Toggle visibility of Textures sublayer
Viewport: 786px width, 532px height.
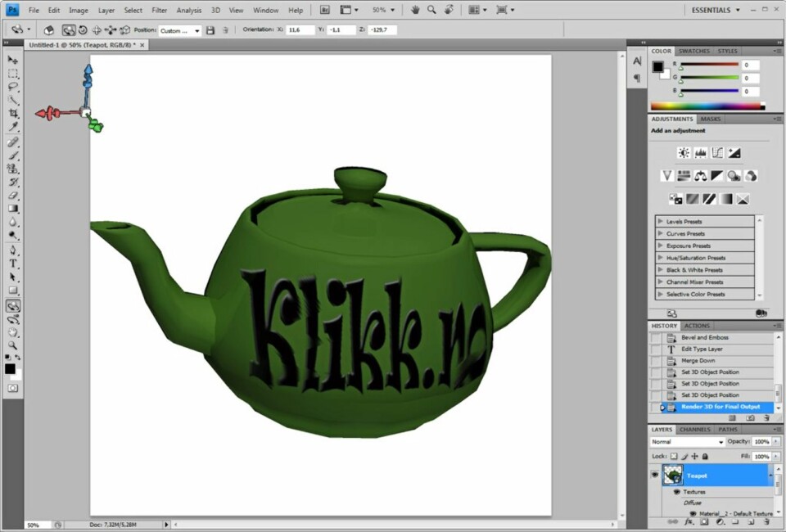click(677, 492)
